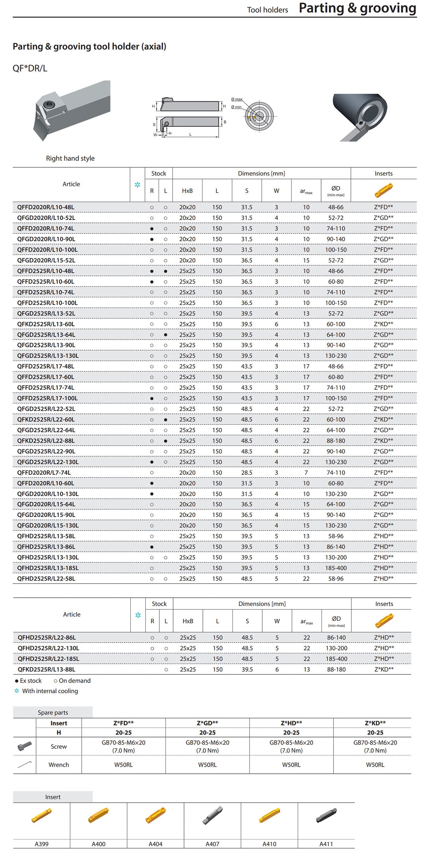
Task: Click the gold insert icon in second table header
Action: (384, 620)
